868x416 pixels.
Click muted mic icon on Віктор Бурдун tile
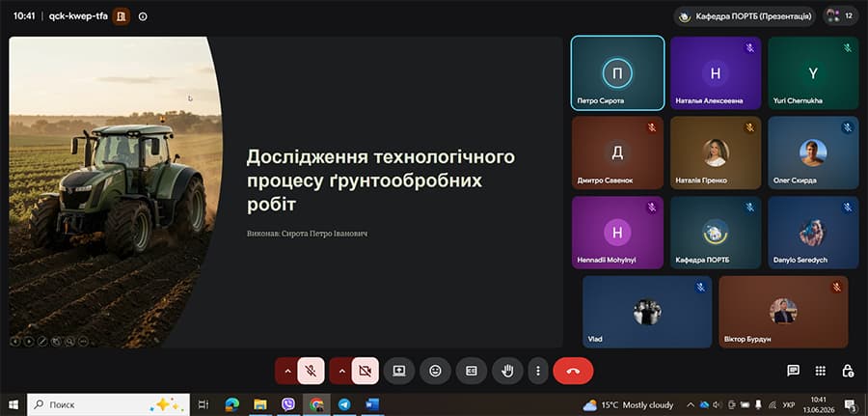pos(836,287)
